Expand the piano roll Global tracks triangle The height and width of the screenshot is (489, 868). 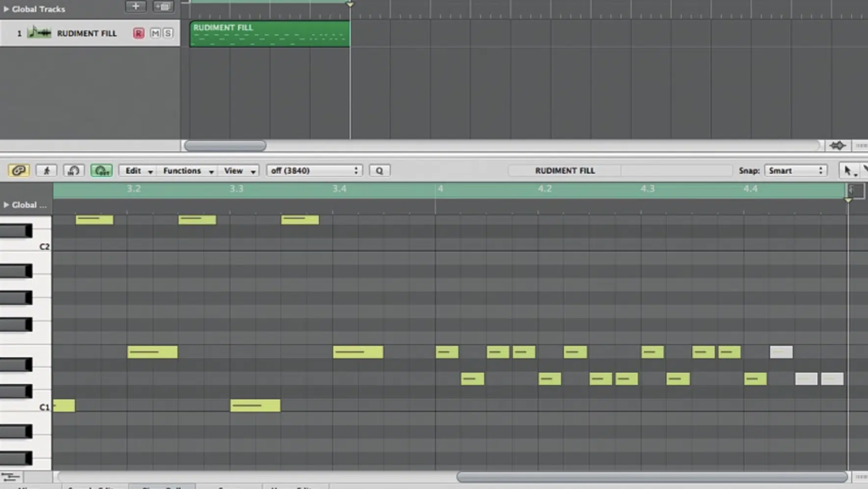[6, 205]
